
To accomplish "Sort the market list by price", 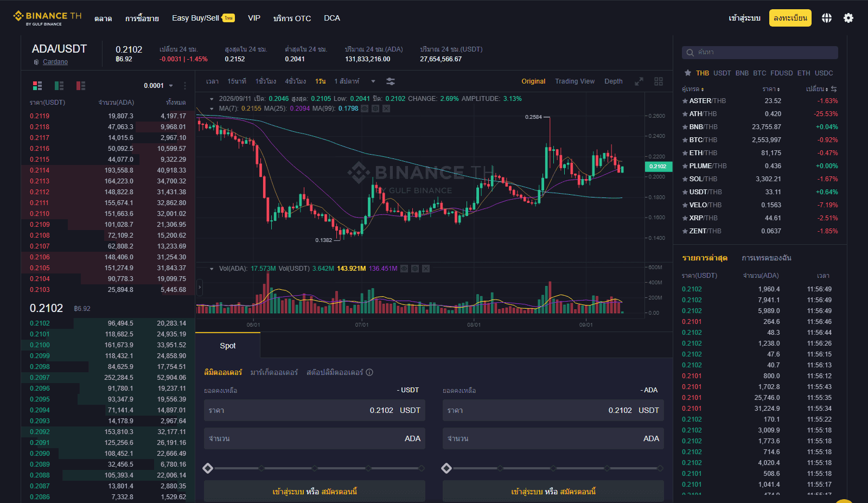I will pyautogui.click(x=771, y=89).
